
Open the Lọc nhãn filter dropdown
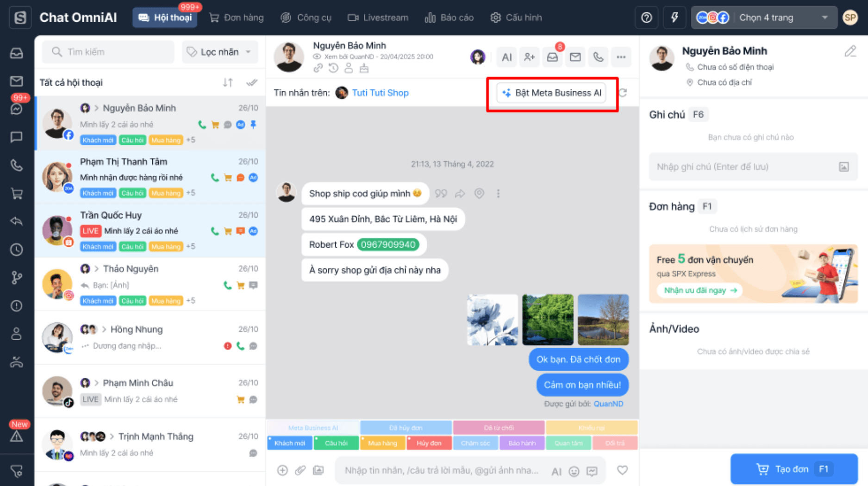pos(220,52)
